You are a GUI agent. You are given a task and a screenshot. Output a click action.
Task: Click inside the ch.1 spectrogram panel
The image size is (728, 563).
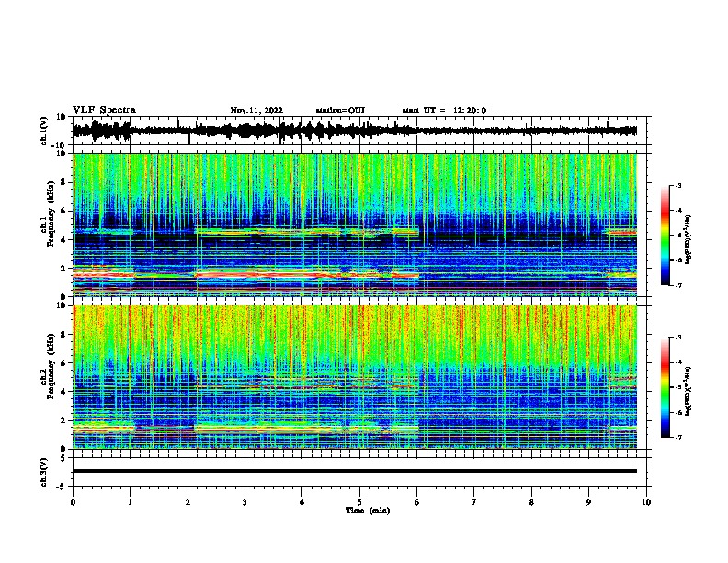355,224
